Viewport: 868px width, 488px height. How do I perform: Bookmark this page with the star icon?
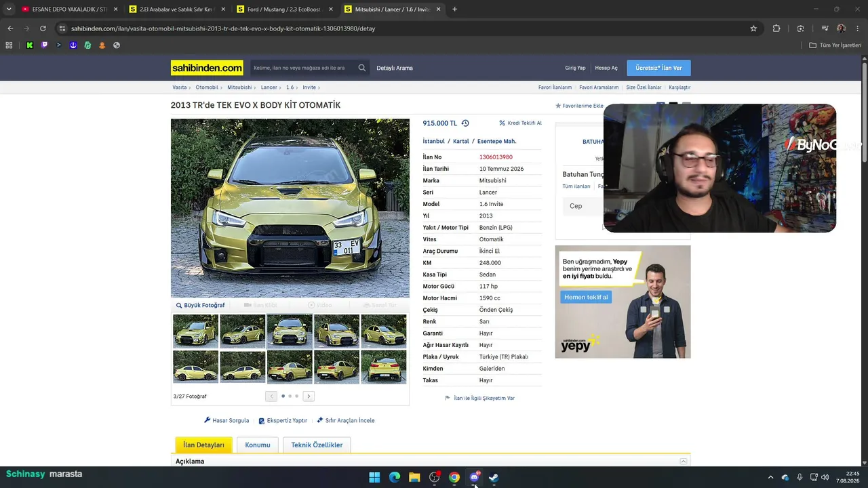[753, 28]
